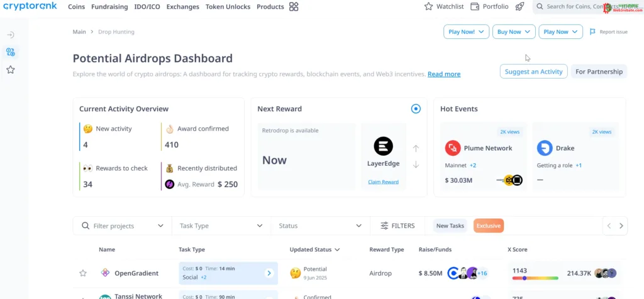Expand the left sidebar arrow icon

click(11, 35)
